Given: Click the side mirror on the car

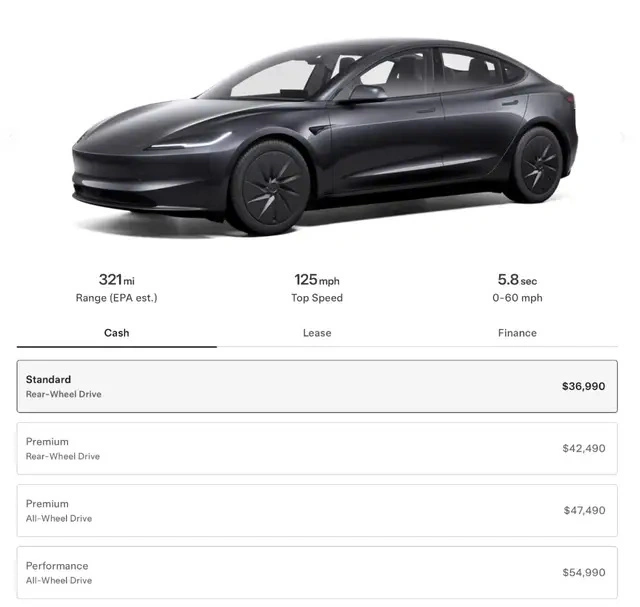Looking at the screenshot, I should 367,93.
